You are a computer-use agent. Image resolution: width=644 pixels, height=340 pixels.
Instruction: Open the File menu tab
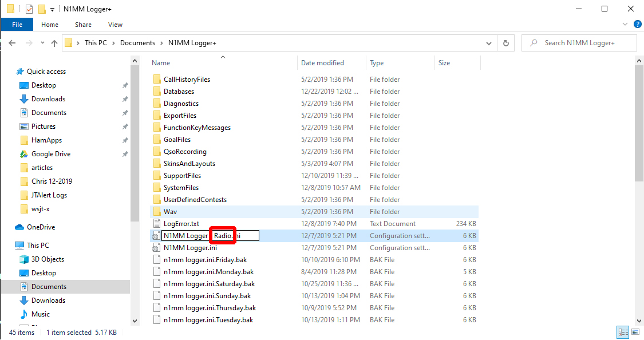click(17, 25)
